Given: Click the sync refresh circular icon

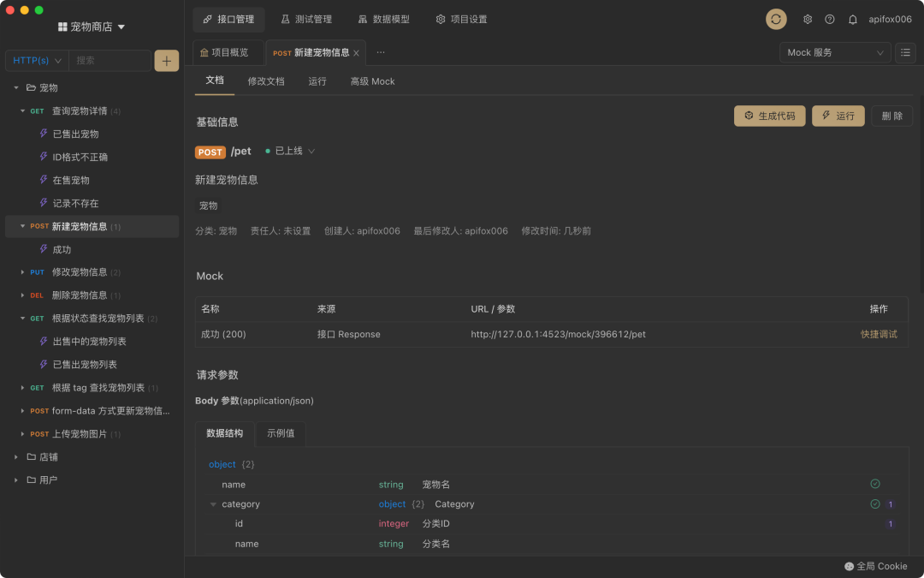Looking at the screenshot, I should pyautogui.click(x=776, y=20).
